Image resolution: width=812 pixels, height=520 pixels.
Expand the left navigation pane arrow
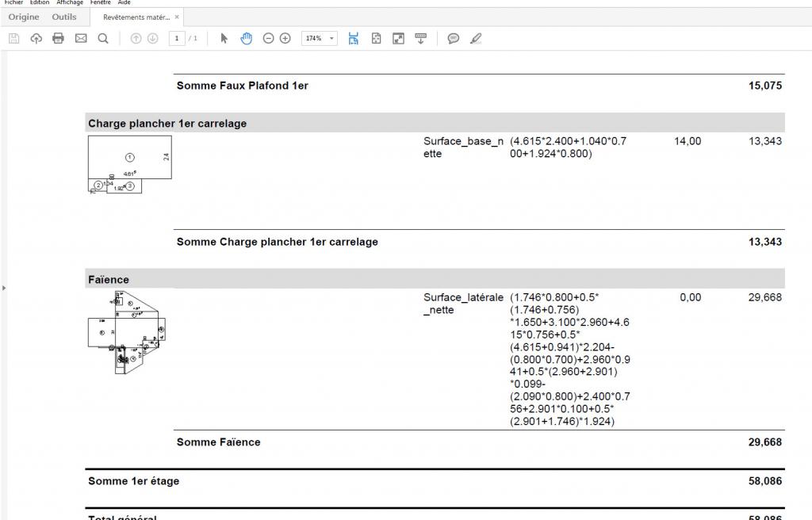click(4, 288)
